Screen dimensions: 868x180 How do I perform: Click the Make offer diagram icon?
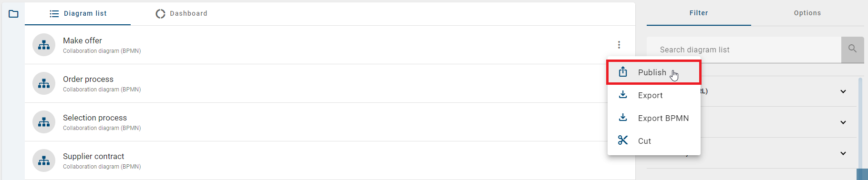coord(44,45)
